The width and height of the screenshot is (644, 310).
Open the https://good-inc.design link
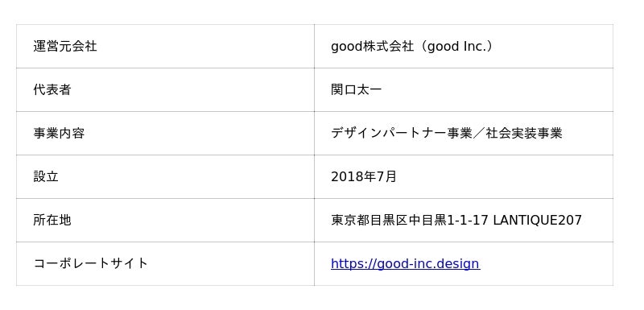[x=405, y=263]
